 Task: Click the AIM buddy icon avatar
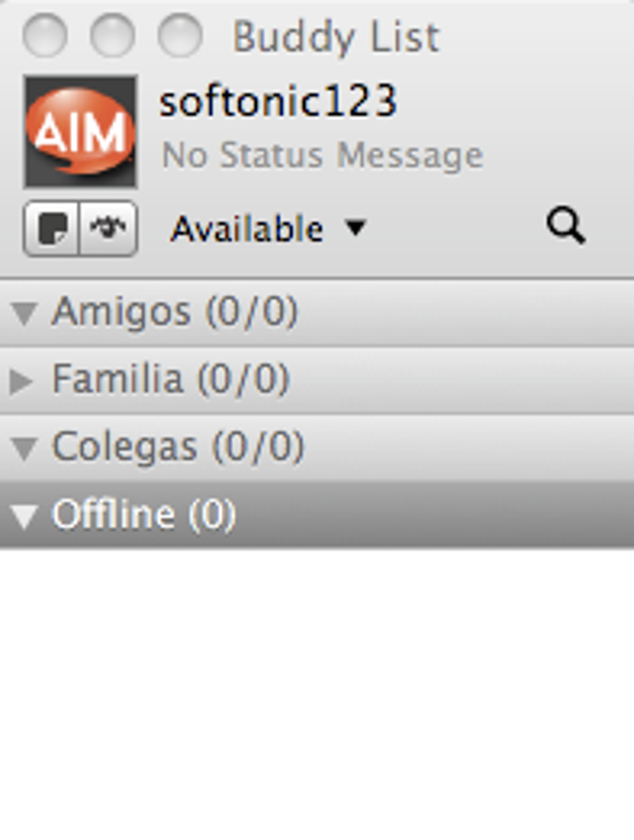pos(80,132)
